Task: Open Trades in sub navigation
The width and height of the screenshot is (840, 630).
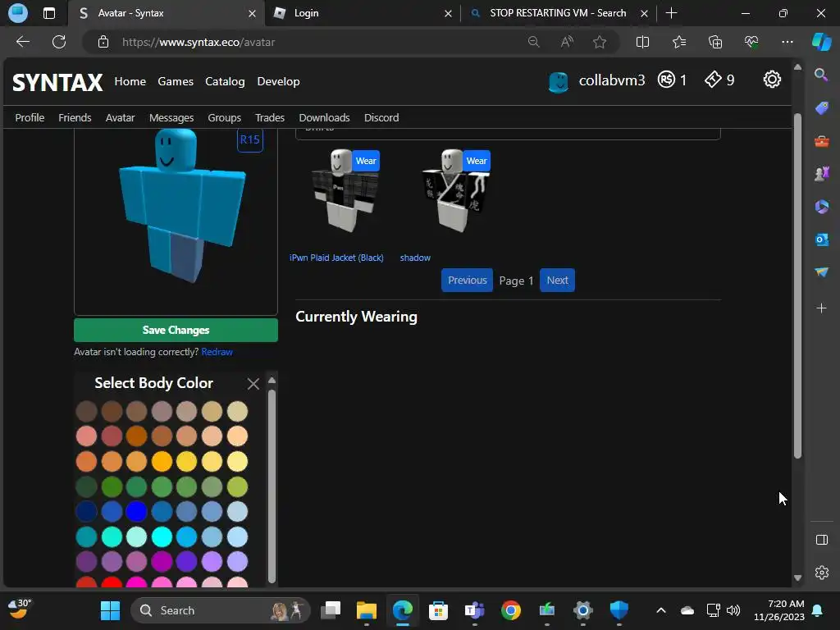Action: coord(269,117)
